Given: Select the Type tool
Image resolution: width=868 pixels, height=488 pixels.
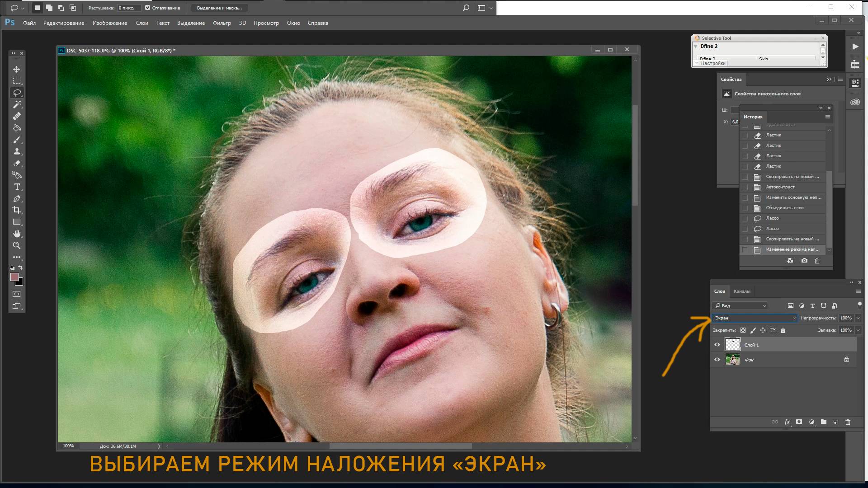Looking at the screenshot, I should click(17, 187).
